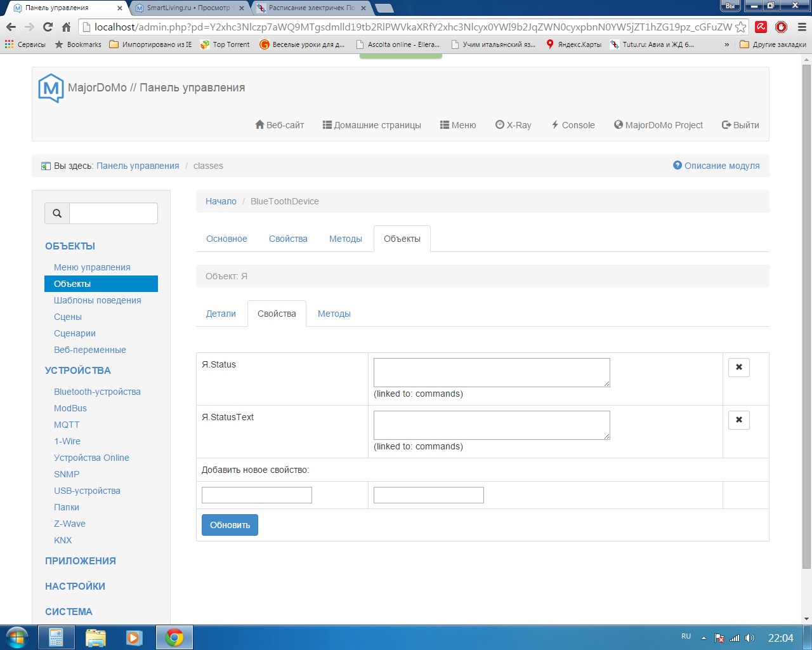Open Устройства Online in sidebar
Image resolution: width=812 pixels, height=650 pixels.
click(91, 458)
